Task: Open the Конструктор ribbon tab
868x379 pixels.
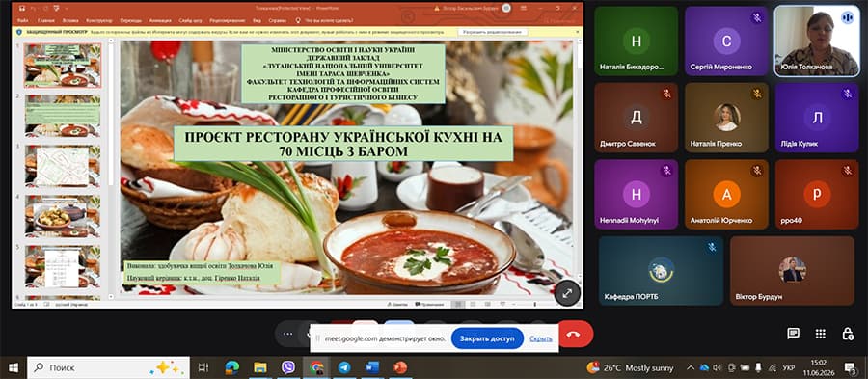Action: coord(99,20)
